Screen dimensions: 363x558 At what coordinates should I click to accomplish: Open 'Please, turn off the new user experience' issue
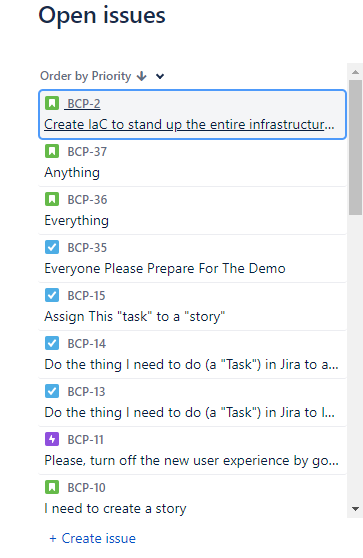pos(191,460)
